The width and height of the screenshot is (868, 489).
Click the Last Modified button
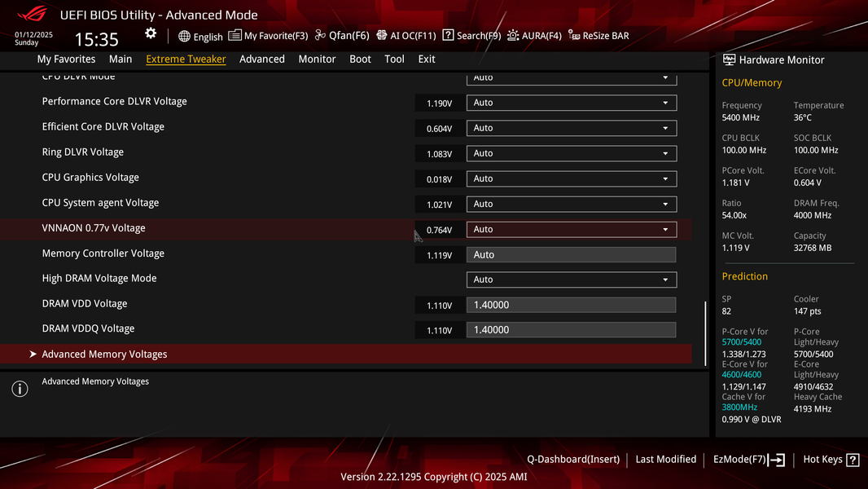(665, 459)
